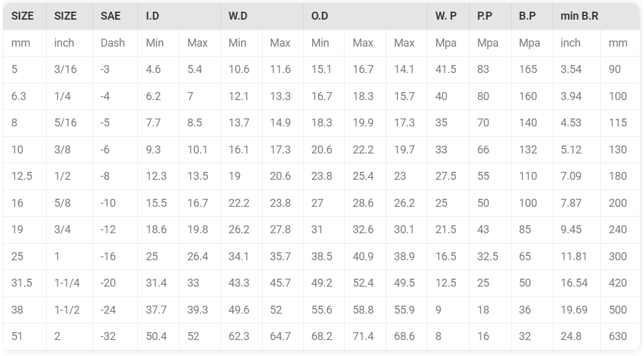Click the 41.5 Mpa working pressure cell
Image resolution: width=644 pixels, height=356 pixels.
(x=448, y=69)
